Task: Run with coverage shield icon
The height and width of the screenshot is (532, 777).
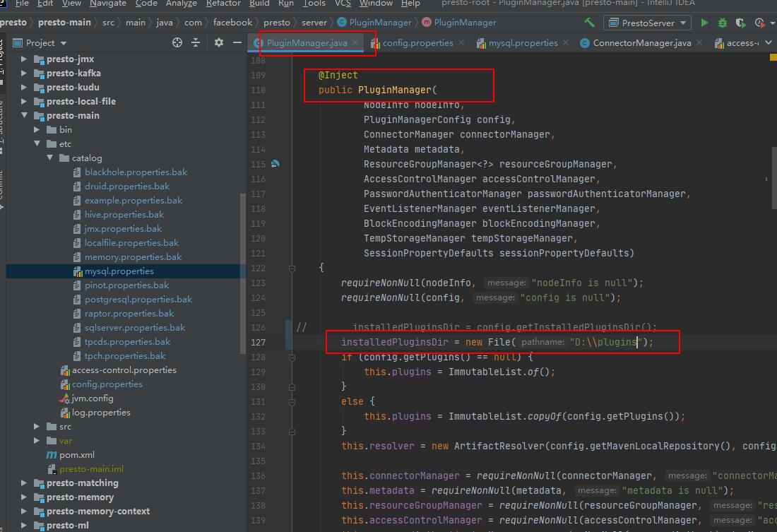Action: click(740, 23)
